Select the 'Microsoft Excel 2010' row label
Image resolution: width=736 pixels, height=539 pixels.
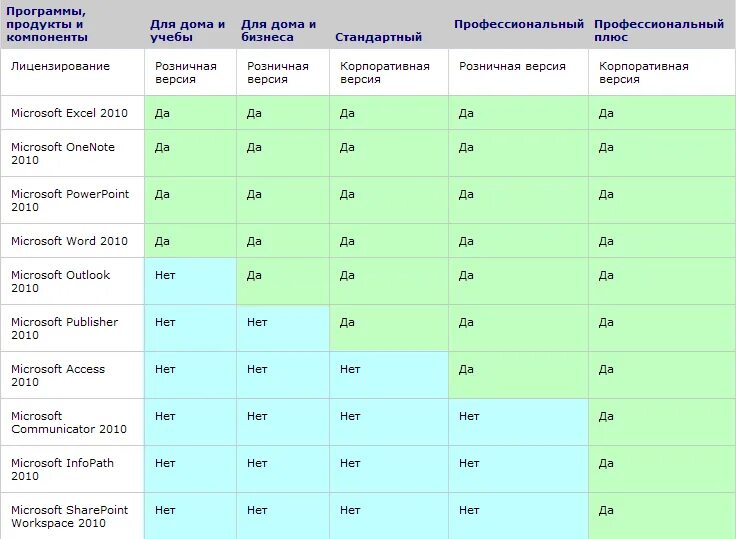tap(69, 113)
